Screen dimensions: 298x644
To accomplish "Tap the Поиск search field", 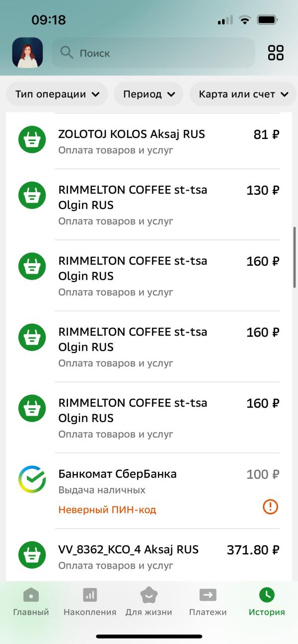I will point(159,53).
